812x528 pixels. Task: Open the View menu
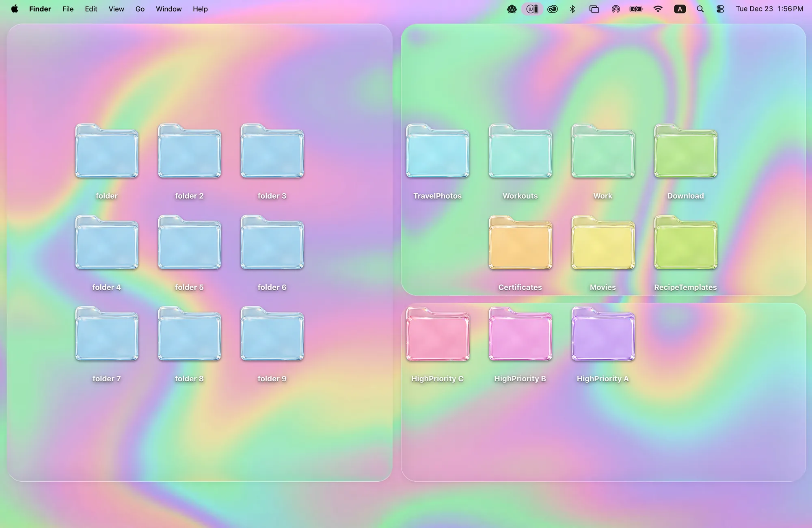pos(116,9)
